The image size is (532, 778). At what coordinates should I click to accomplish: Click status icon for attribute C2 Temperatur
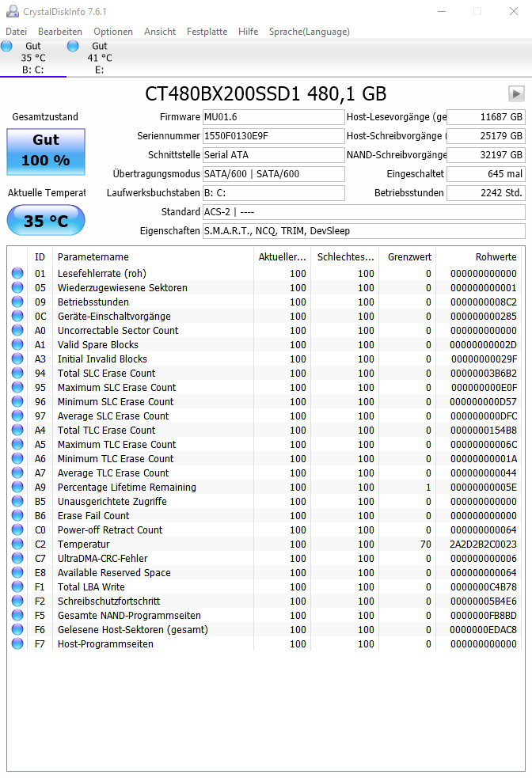tap(17, 544)
